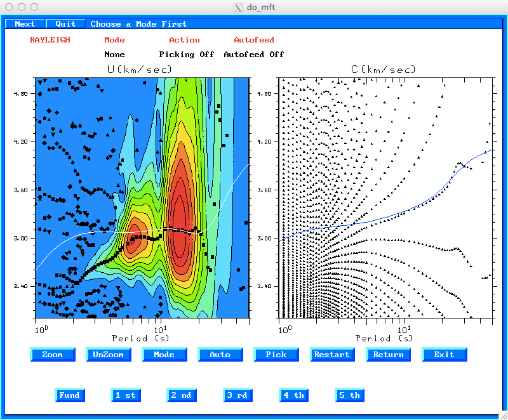Select the Fund fundamental mode
Viewport: 508px width, 420px height.
[x=70, y=395]
